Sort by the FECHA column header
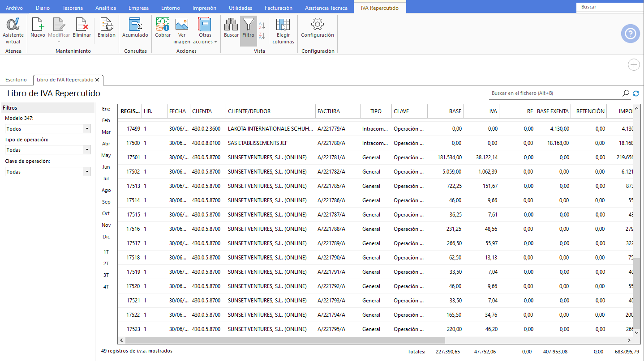 point(177,111)
